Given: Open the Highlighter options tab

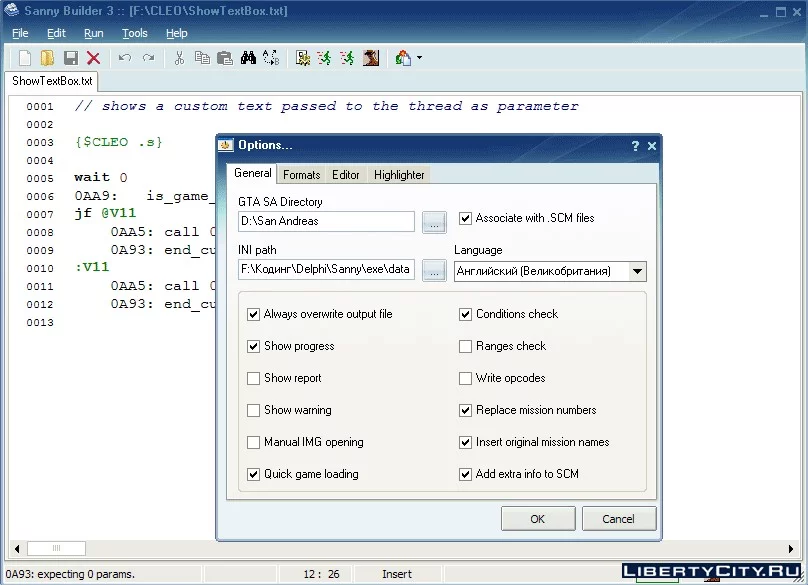Looking at the screenshot, I should click(x=399, y=175).
